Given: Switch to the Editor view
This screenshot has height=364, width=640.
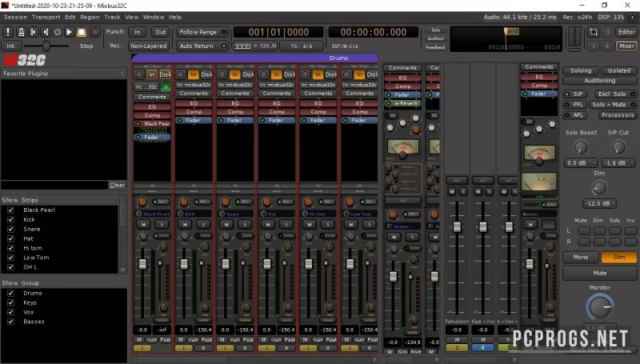Looking at the screenshot, I should click(x=626, y=32).
